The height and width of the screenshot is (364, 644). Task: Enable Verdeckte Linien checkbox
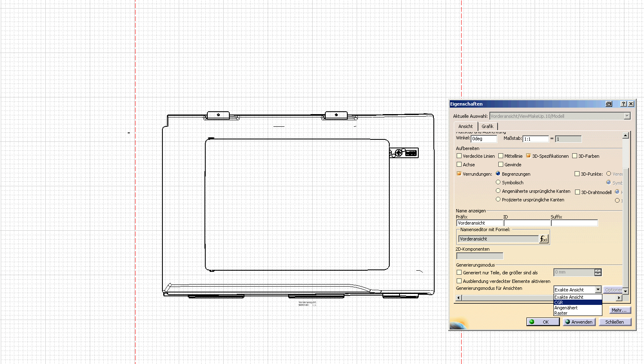click(459, 156)
